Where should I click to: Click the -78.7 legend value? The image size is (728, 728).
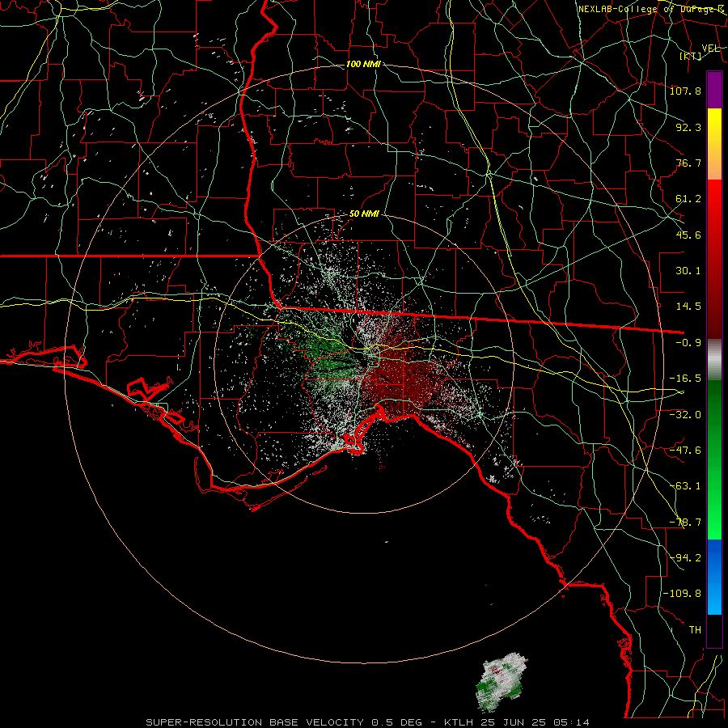tap(685, 523)
